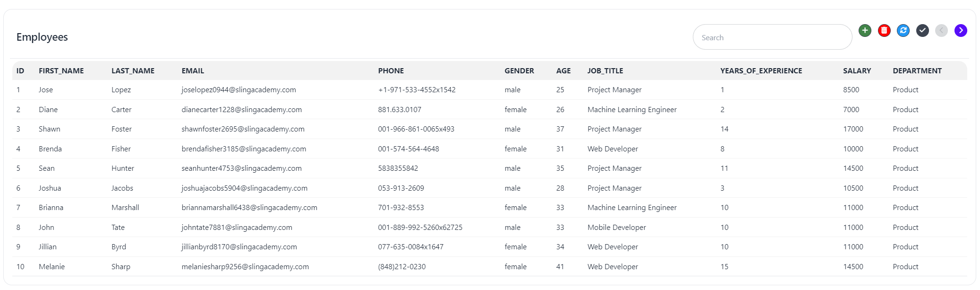Click the blue refresh icon

pyautogui.click(x=903, y=31)
